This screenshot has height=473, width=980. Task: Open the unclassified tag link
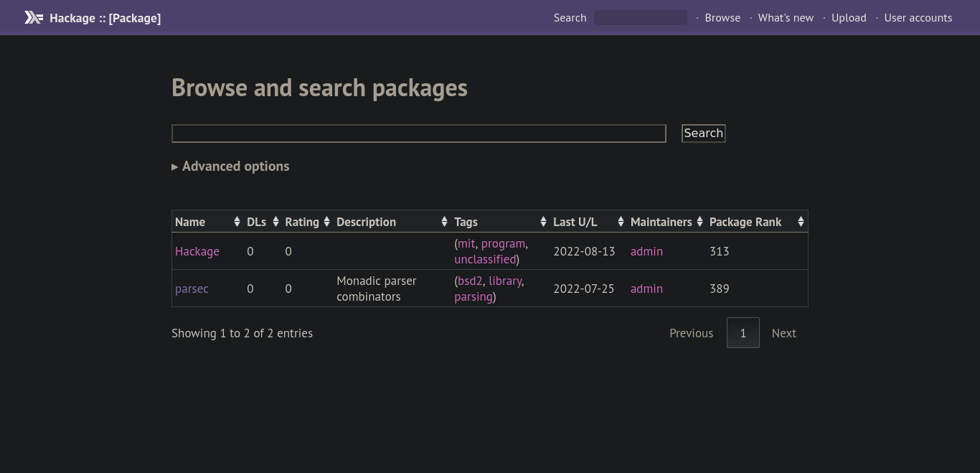click(485, 259)
